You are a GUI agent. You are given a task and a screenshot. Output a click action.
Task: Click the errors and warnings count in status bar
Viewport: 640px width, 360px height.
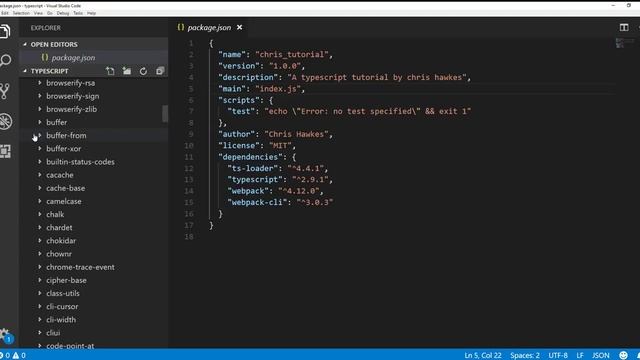[x=13, y=356]
